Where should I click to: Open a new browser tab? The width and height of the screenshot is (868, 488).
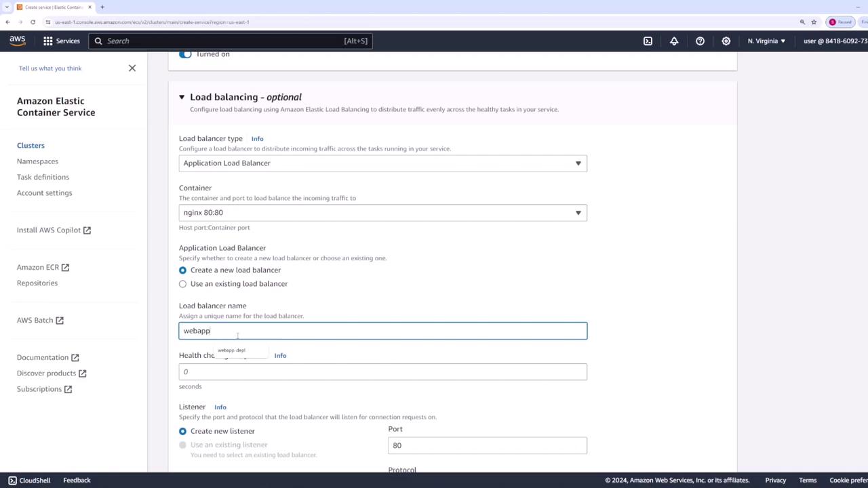(x=102, y=7)
